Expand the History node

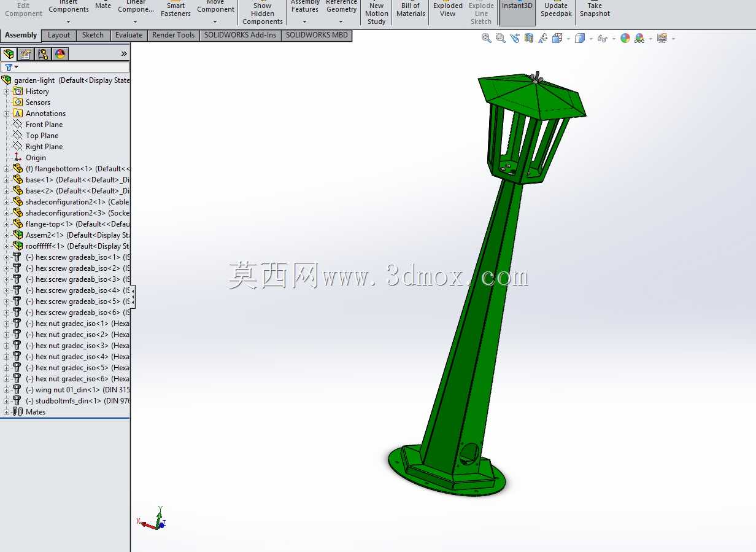point(7,91)
